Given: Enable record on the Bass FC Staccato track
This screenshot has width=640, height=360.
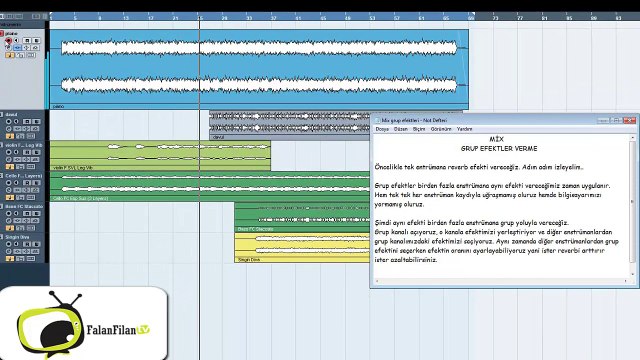Looking at the screenshot, I should (x=8, y=213).
